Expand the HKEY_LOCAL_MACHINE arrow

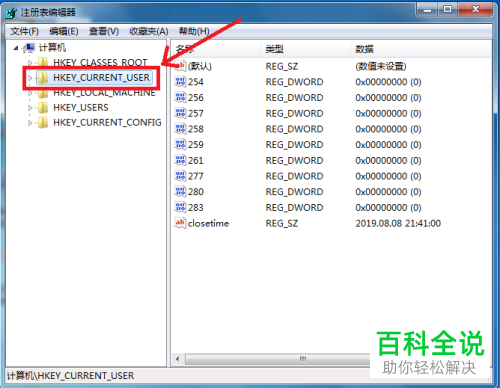pyautogui.click(x=30, y=93)
